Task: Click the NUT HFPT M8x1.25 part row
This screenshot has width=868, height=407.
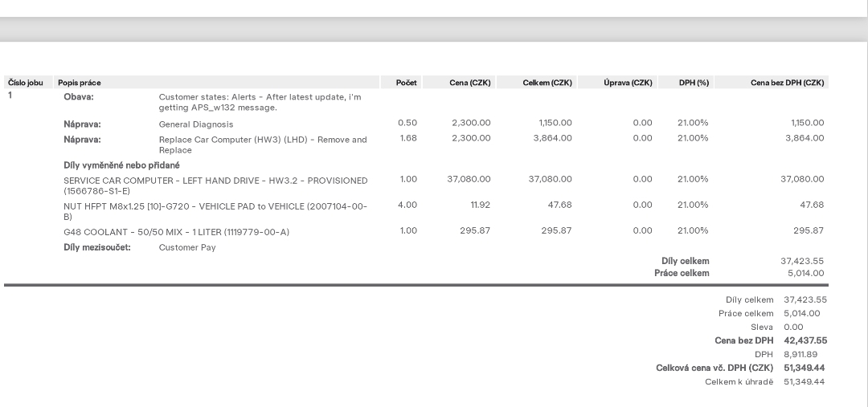Action: click(416, 210)
